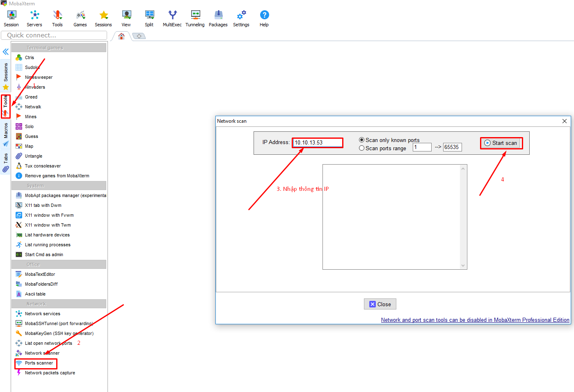Open the Packages toolbar button
Screen dimensions: 574x392
click(x=218, y=18)
